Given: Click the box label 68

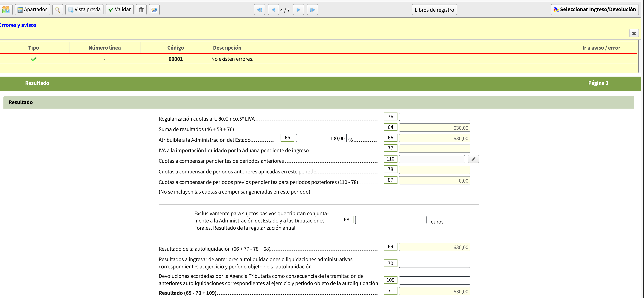Looking at the screenshot, I should [346, 219].
